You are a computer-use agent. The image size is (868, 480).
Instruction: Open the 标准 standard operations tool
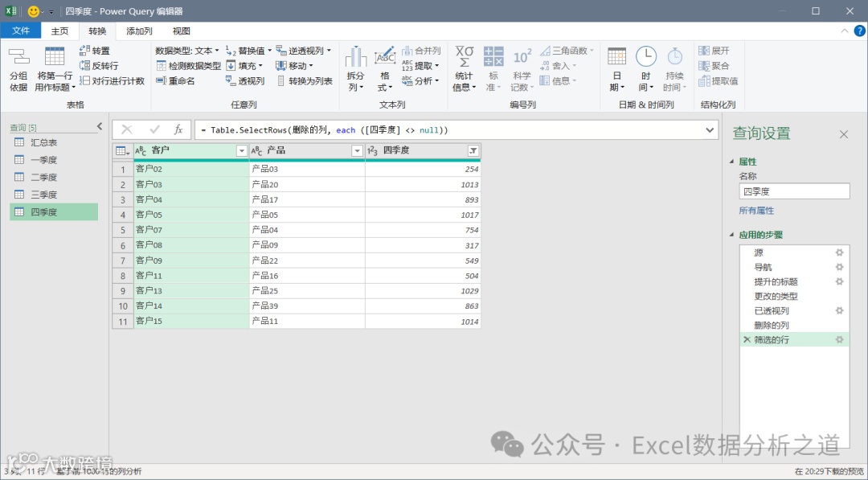(x=493, y=68)
